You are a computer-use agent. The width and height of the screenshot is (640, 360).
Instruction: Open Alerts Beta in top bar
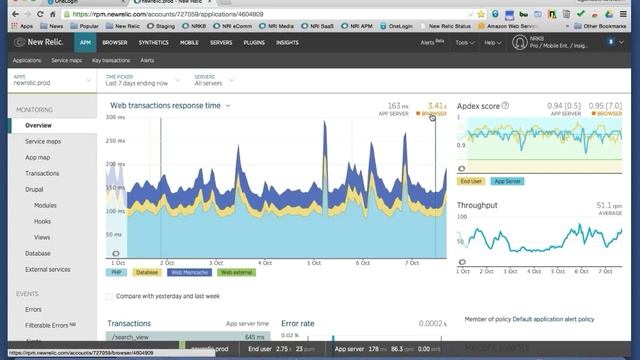point(432,42)
